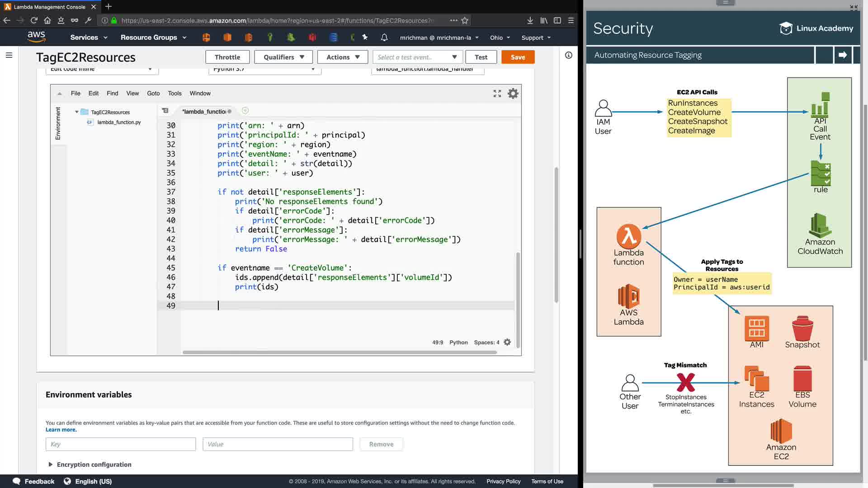Expand Encryption configuration section
The image size is (868, 488).
point(50,465)
